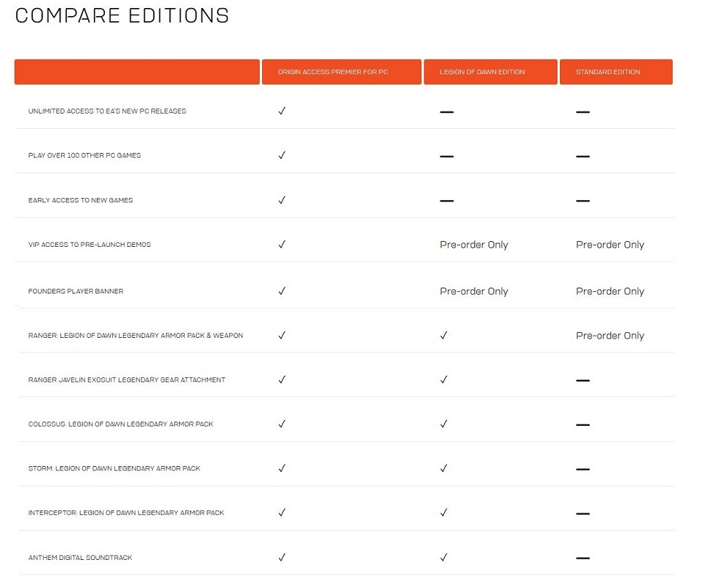
Task: Click the Compare Editions heading
Action: (x=122, y=16)
